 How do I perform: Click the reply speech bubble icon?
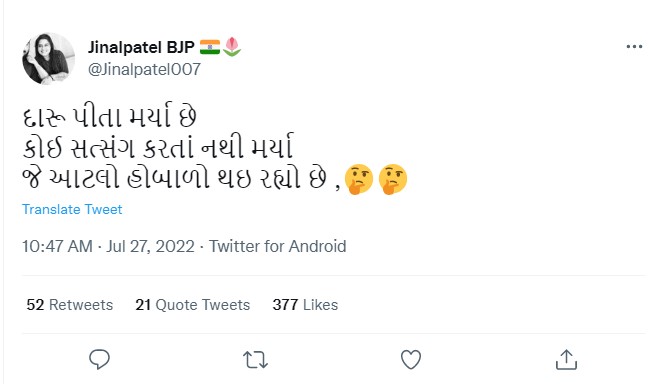pyautogui.click(x=99, y=359)
